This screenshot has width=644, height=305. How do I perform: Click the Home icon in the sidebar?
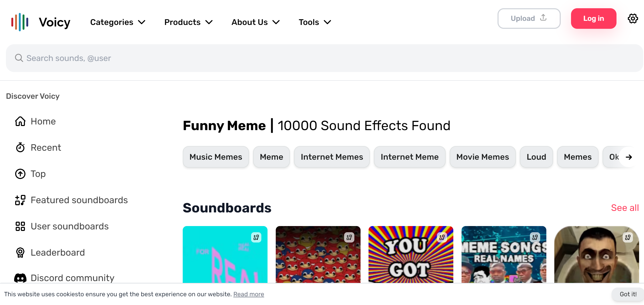point(20,121)
